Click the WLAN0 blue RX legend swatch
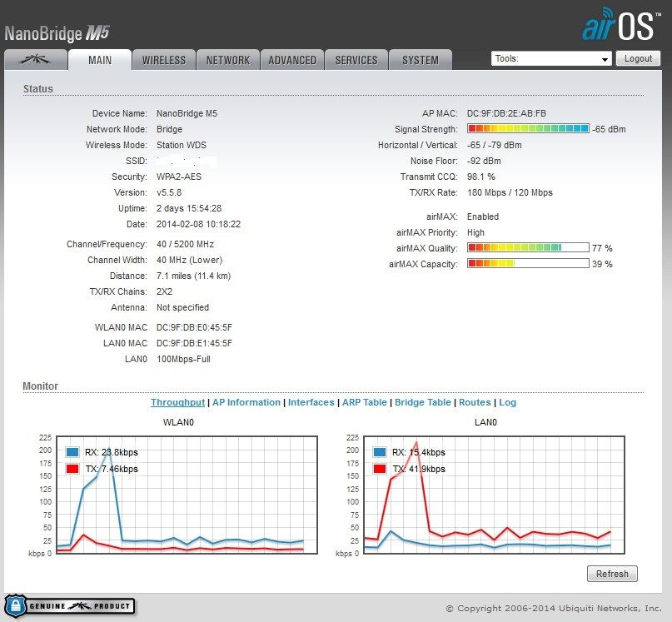This screenshot has width=672, height=622. (72, 452)
